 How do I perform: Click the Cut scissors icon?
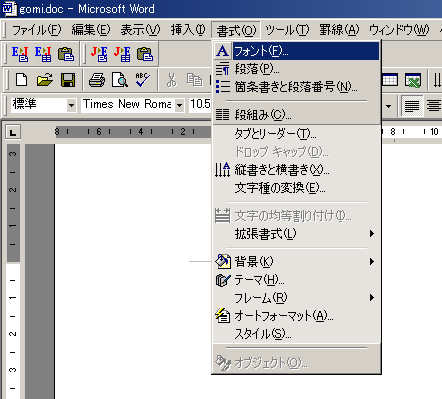pos(172,80)
